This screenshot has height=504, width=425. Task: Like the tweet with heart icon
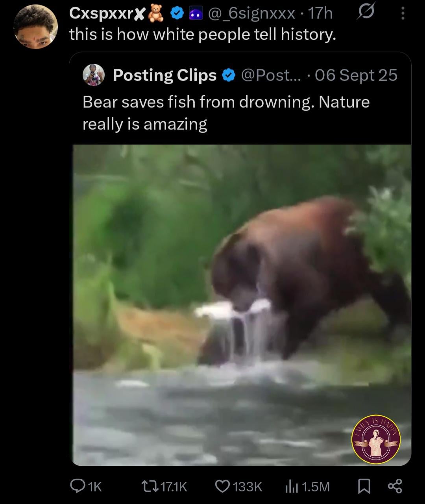pyautogui.click(x=223, y=487)
